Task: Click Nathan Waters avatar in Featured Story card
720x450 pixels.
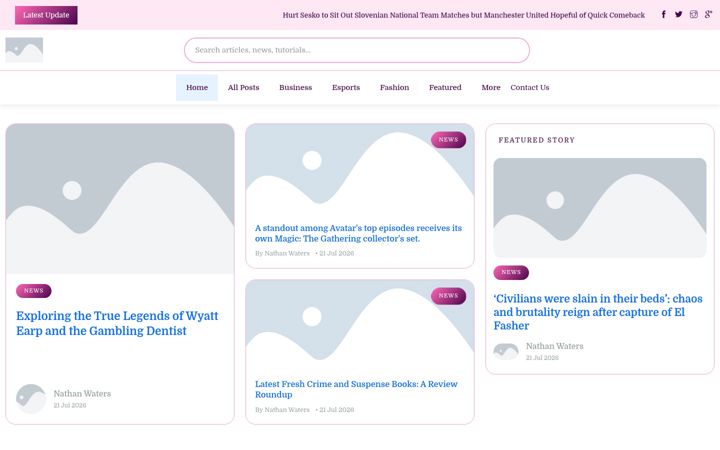Action: (506, 351)
